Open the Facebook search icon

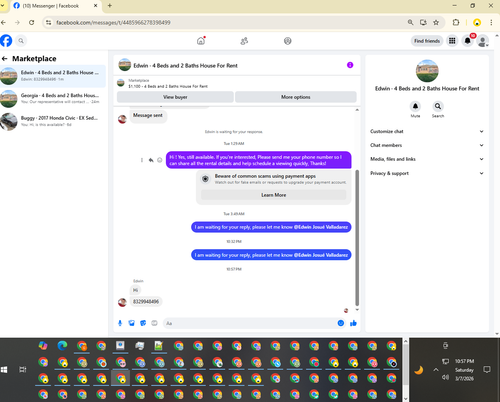21,41
